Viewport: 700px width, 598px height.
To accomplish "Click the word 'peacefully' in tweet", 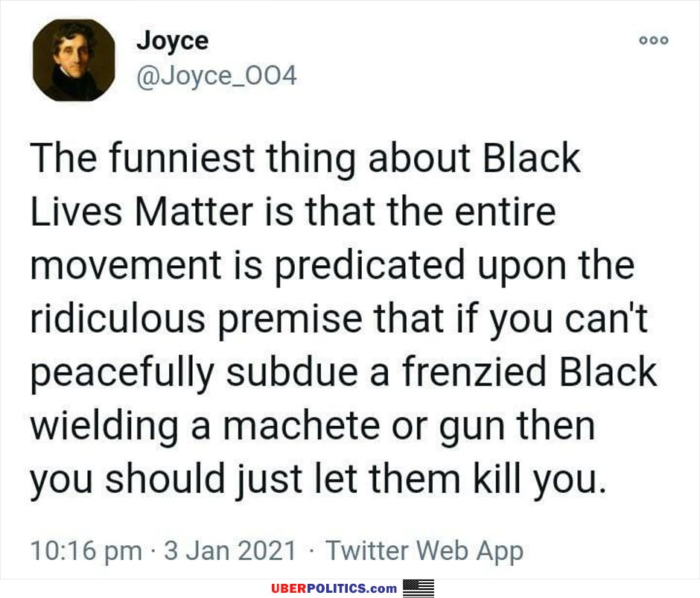I will click(122, 373).
